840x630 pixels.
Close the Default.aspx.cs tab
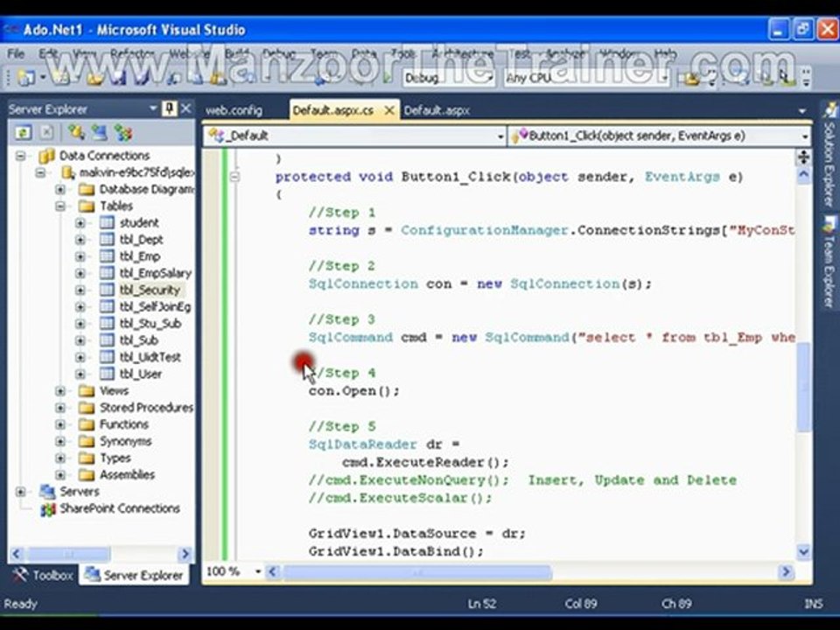(389, 110)
